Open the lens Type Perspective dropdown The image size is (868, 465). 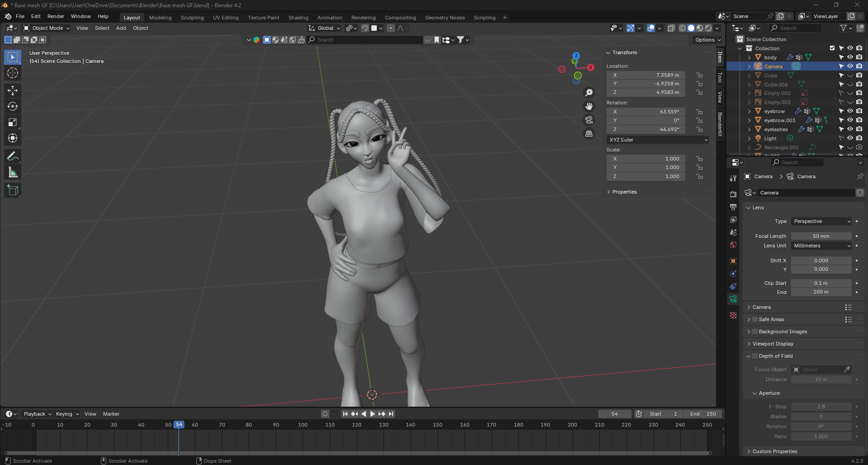pyautogui.click(x=821, y=221)
